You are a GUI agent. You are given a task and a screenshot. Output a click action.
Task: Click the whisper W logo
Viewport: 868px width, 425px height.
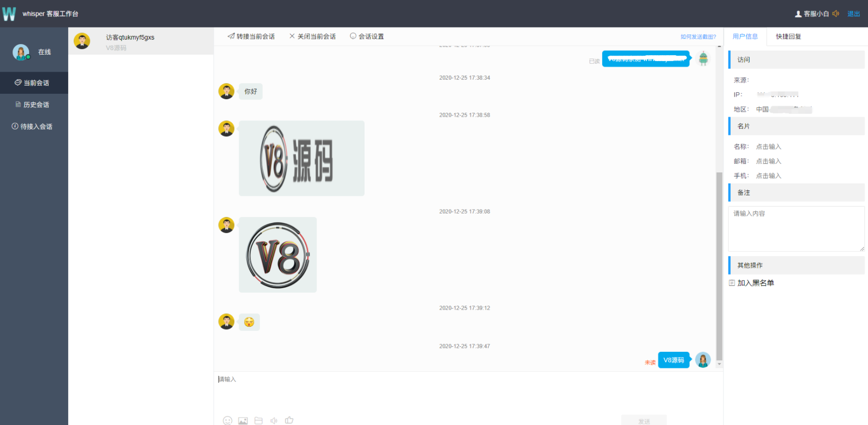(x=9, y=14)
